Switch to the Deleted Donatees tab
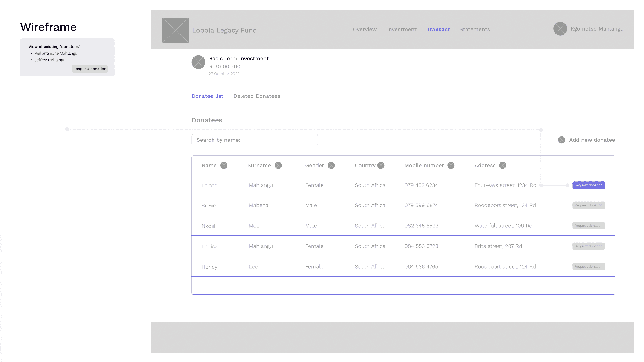 (x=256, y=96)
